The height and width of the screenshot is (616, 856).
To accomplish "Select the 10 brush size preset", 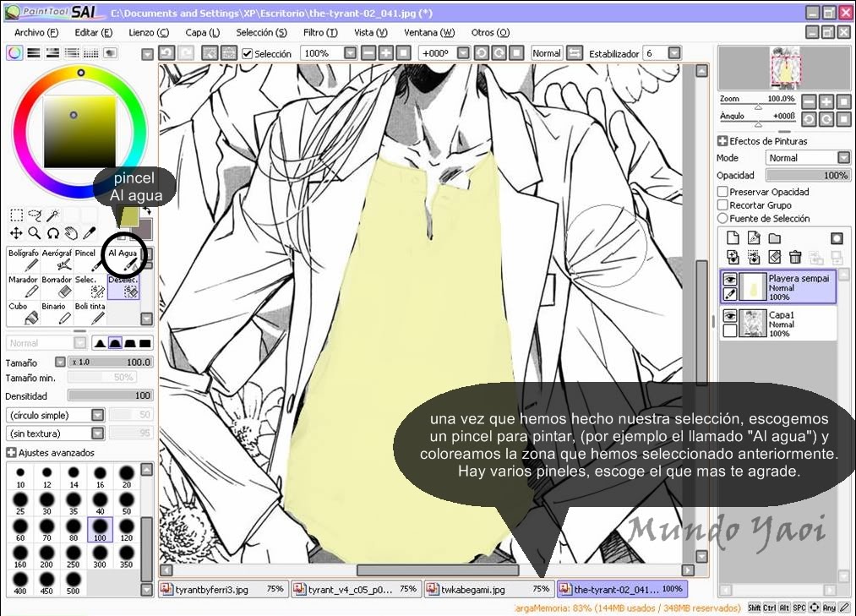I will pos(20,477).
